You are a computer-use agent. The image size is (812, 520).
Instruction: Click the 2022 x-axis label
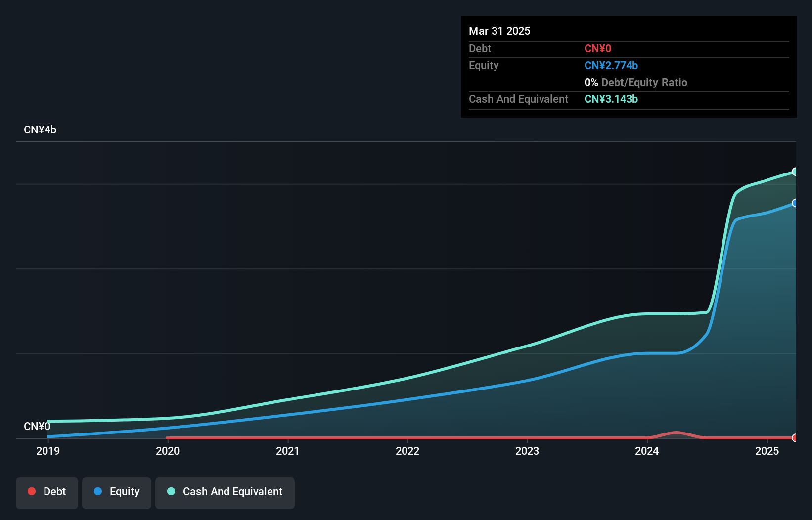coord(407,451)
